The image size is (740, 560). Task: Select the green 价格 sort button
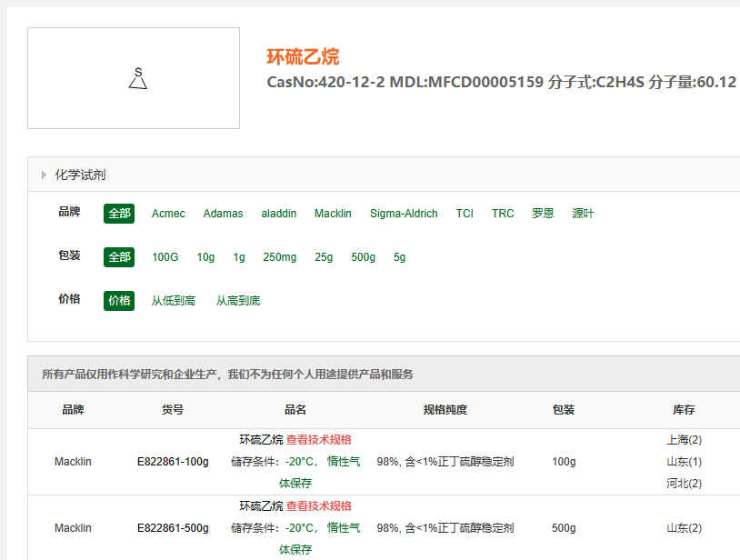tap(119, 301)
